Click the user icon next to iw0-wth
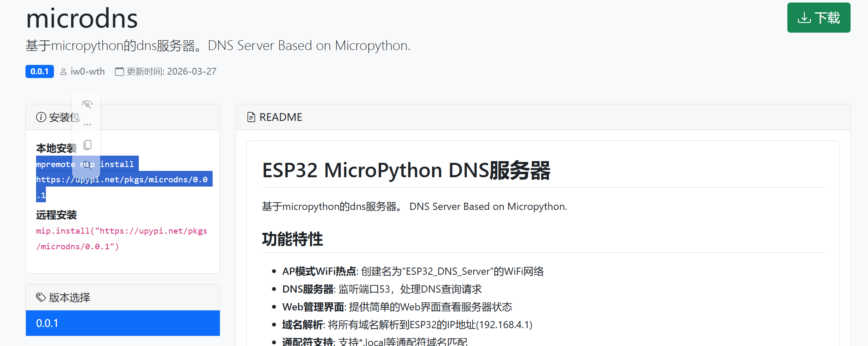Viewport: 868px width, 346px height. [64, 72]
